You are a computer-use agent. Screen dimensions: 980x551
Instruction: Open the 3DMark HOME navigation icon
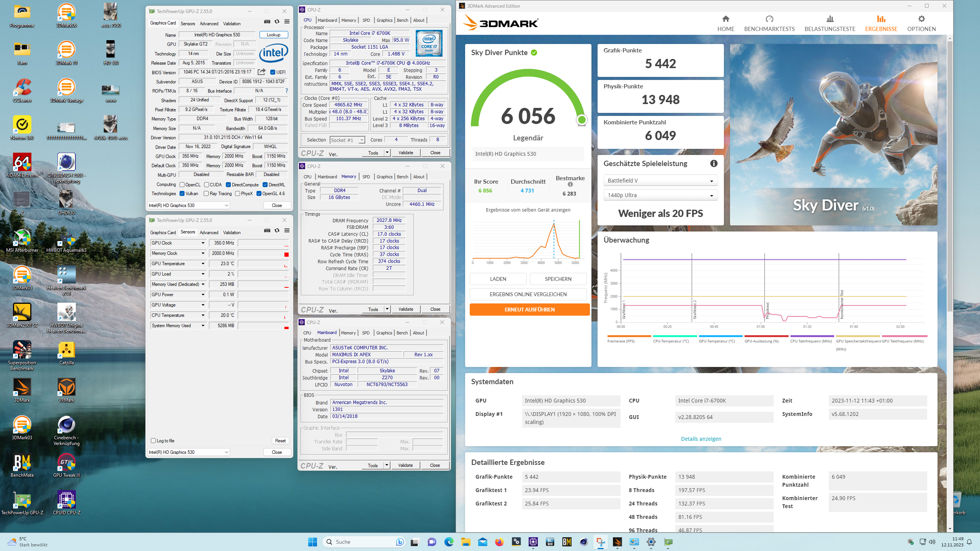coord(725,19)
